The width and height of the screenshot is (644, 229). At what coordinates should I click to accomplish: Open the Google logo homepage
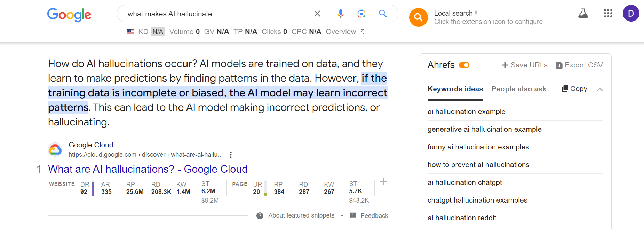tap(69, 15)
